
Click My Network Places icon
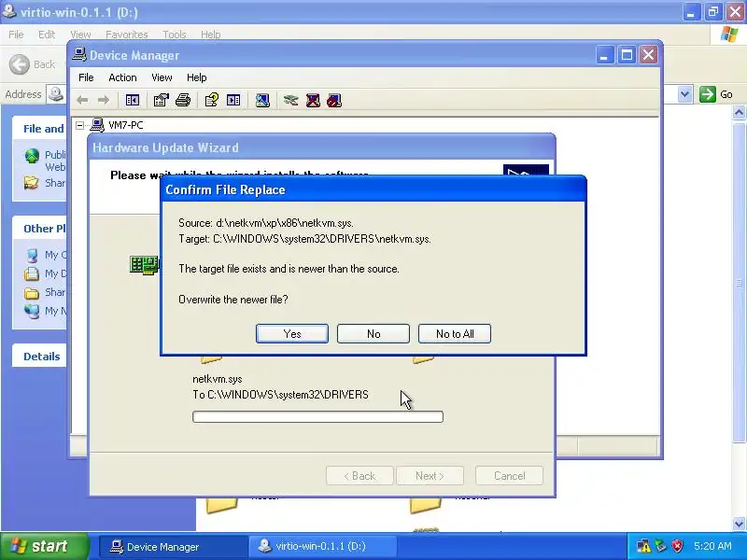(x=32, y=311)
